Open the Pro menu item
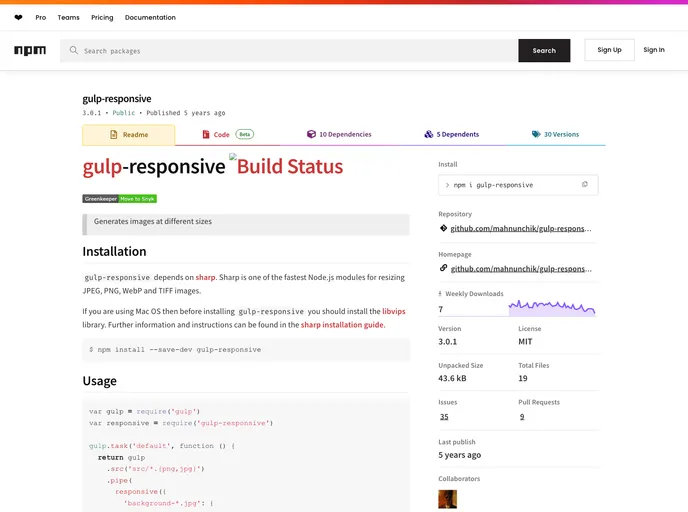This screenshot has width=688, height=512. [x=41, y=18]
